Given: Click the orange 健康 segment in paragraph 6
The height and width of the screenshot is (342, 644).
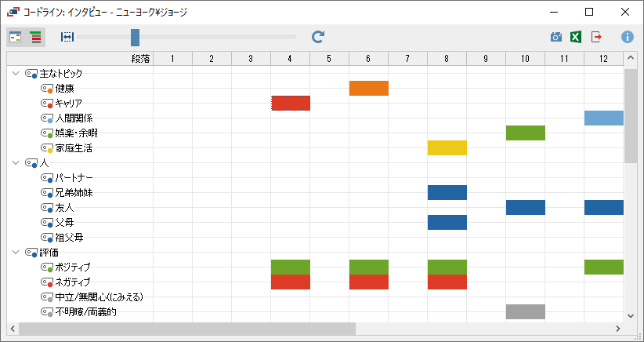Looking at the screenshot, I should [x=368, y=88].
